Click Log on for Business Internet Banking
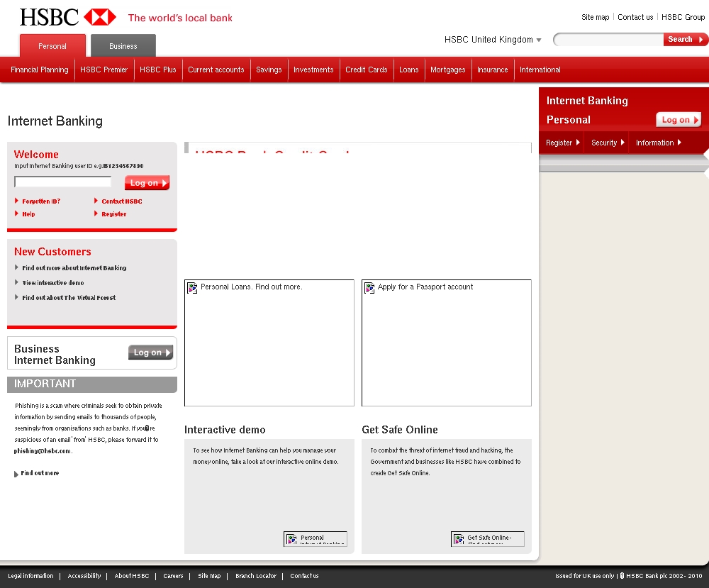Screen dimensions: 709x588 tap(150, 353)
